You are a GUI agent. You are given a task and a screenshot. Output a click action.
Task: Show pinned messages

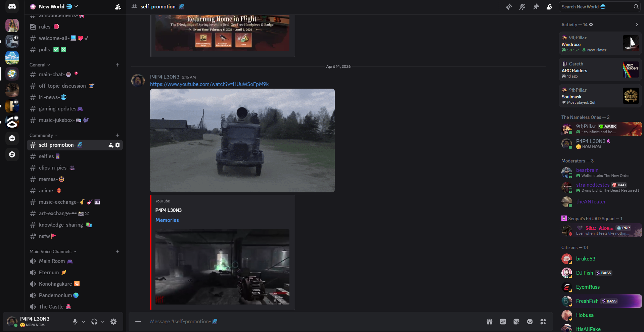tap(536, 7)
